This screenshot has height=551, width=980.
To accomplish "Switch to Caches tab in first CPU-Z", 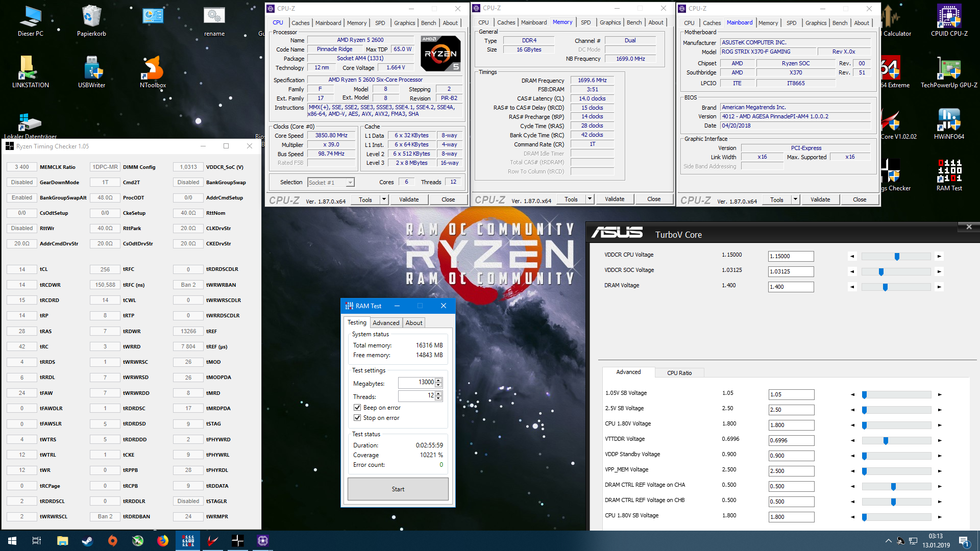I will click(x=300, y=23).
